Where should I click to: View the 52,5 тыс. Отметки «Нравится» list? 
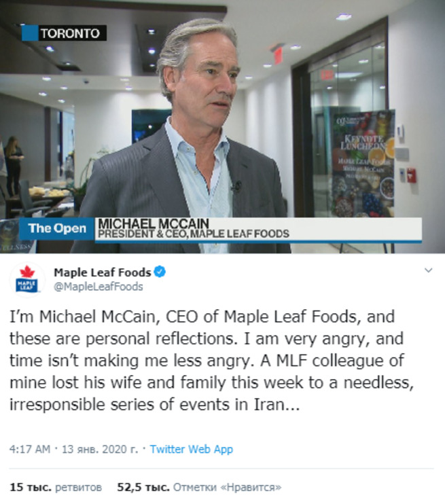tap(199, 487)
